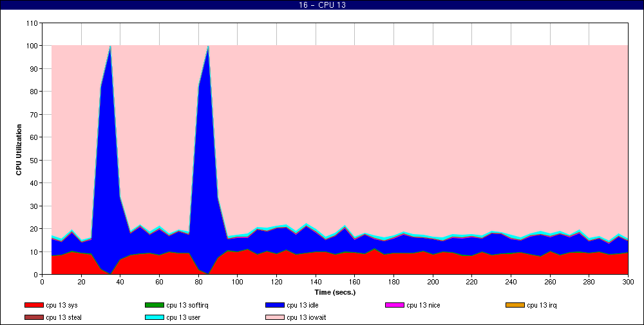Click the x-axis value 160
Image resolution: width=644 pixels, height=325 pixels.
(354, 282)
